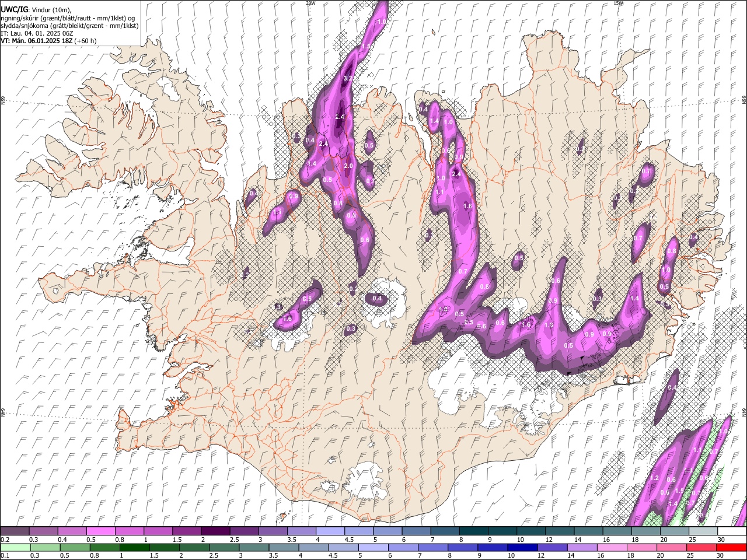Image resolution: width=747 pixels, height=560 pixels.
Task: Click the '1.5' label under the upper legend row
Action: click(177, 540)
